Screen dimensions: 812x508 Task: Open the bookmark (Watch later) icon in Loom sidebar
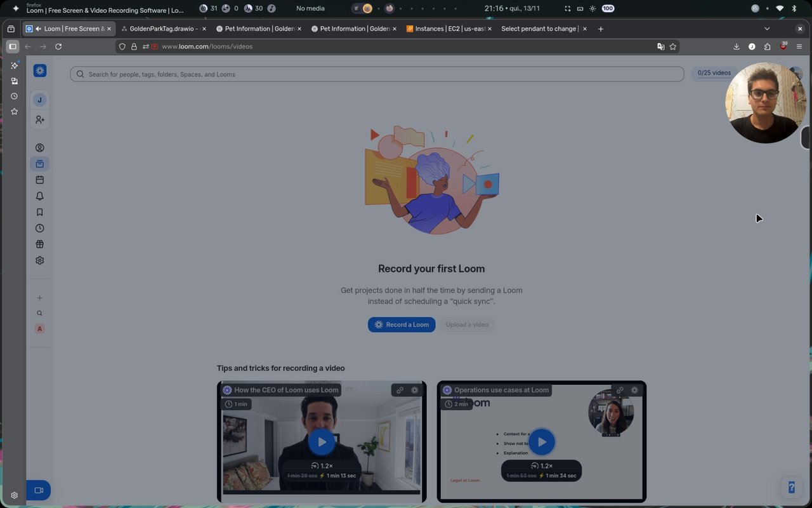[40, 212]
